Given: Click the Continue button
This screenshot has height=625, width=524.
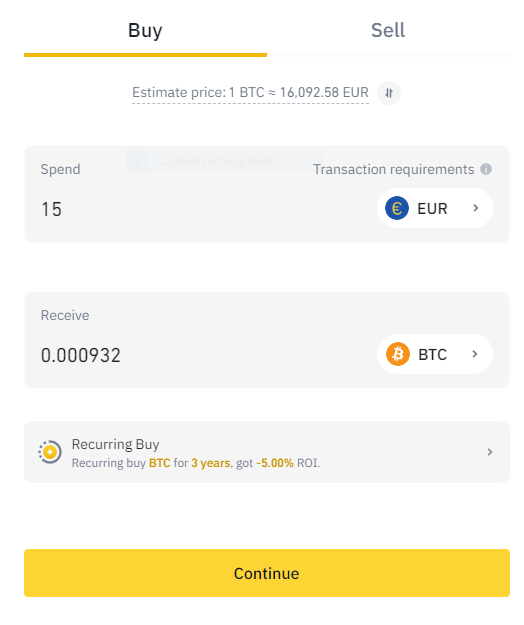Looking at the screenshot, I should (267, 573).
